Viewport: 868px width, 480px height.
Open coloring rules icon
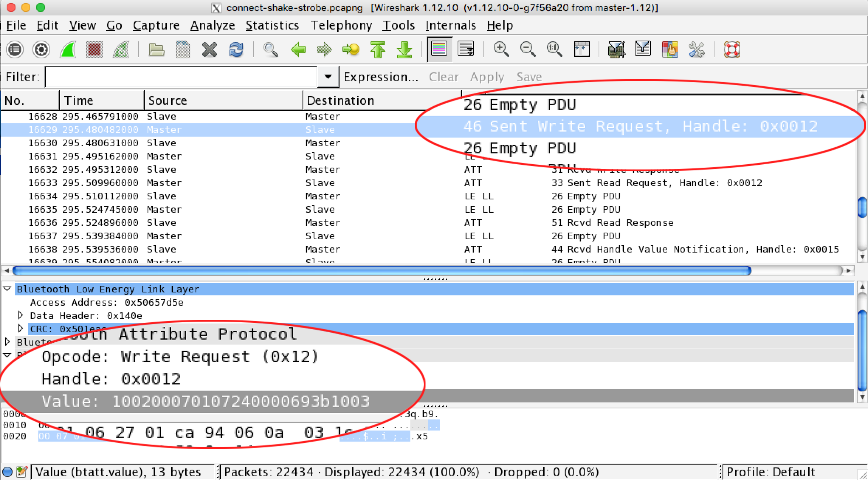(x=670, y=49)
